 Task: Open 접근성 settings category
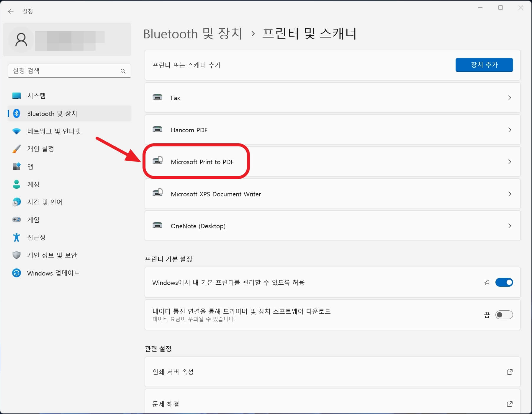[x=69, y=237]
